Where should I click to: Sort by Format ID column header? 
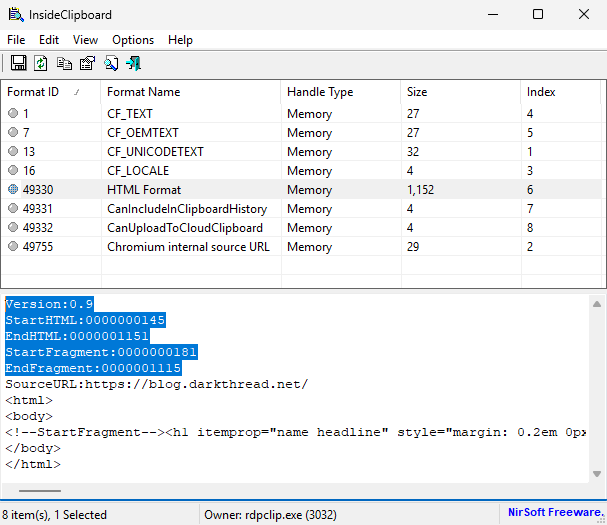tap(33, 92)
